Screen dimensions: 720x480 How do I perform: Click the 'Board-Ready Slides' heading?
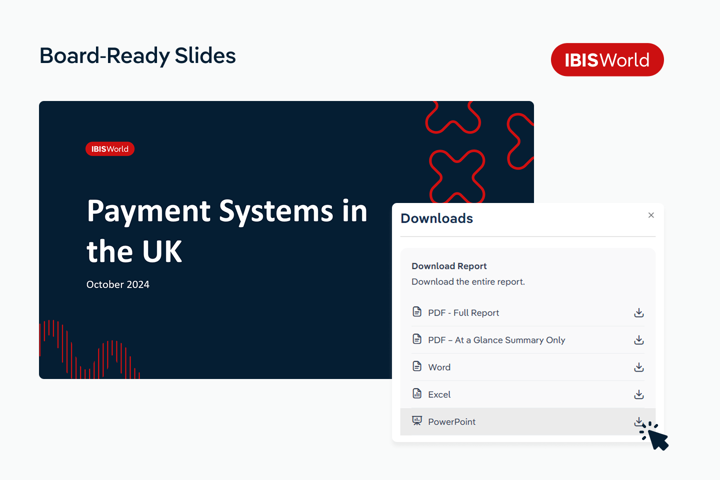click(x=137, y=56)
